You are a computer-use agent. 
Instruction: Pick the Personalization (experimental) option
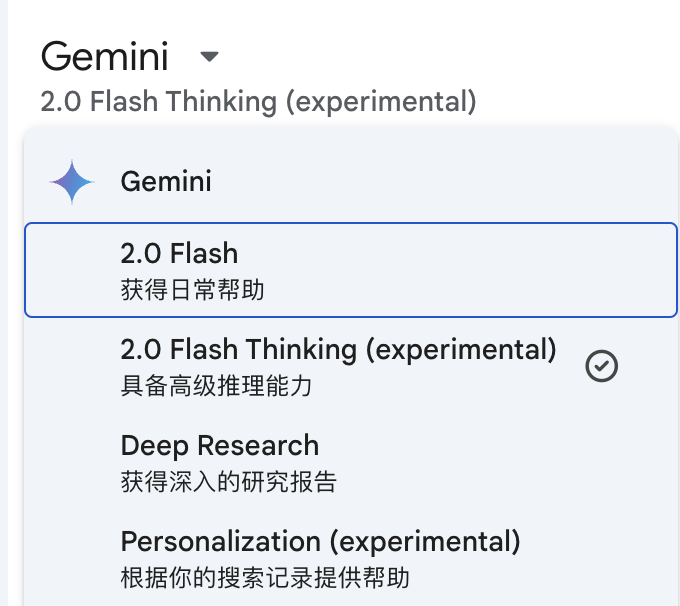(x=320, y=542)
